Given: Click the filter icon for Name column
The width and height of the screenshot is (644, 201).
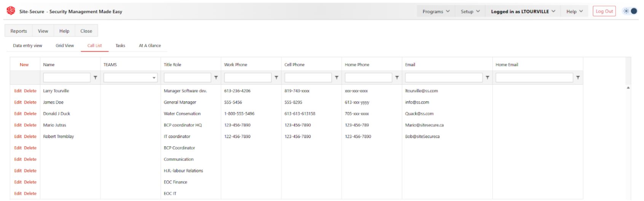Looking at the screenshot, I should click(96, 78).
